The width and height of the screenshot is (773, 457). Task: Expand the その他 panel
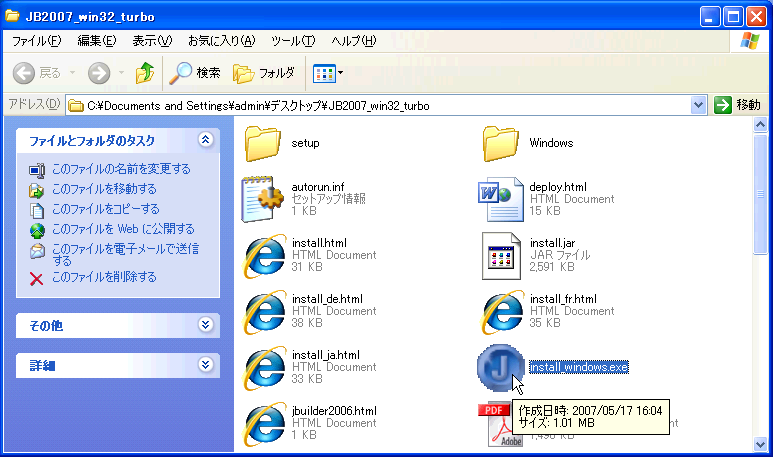click(x=205, y=325)
